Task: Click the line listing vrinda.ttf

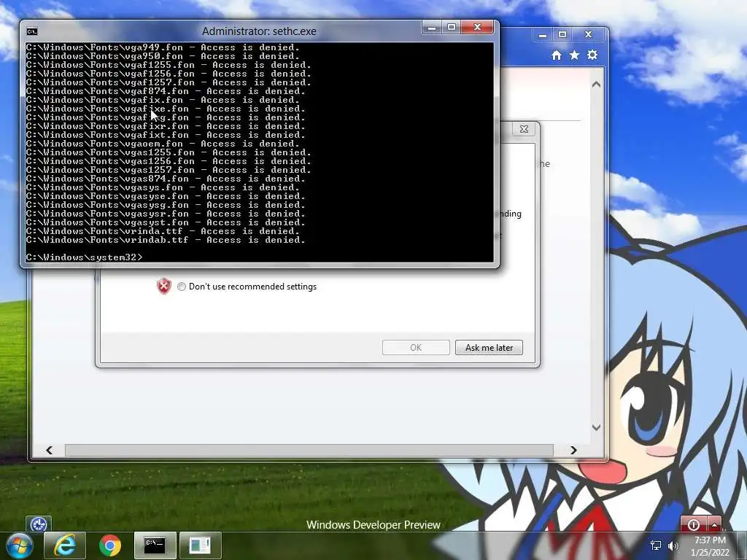Action: pyautogui.click(x=163, y=231)
